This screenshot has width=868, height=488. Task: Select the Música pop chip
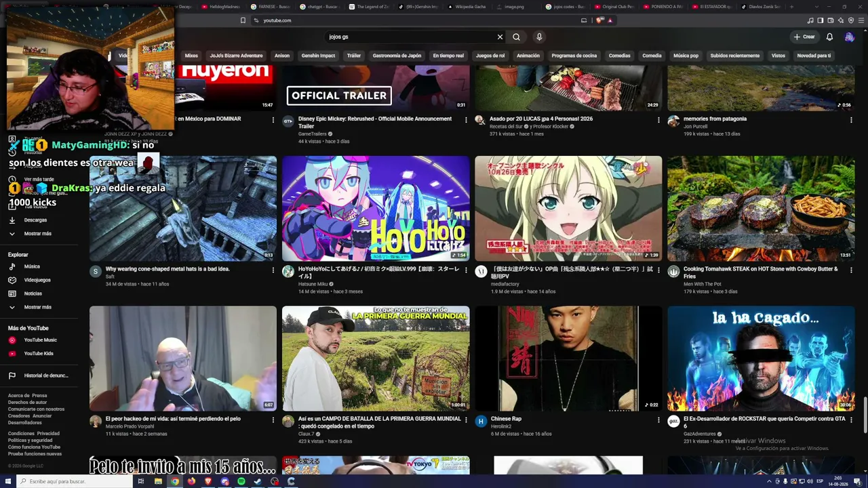coord(686,56)
